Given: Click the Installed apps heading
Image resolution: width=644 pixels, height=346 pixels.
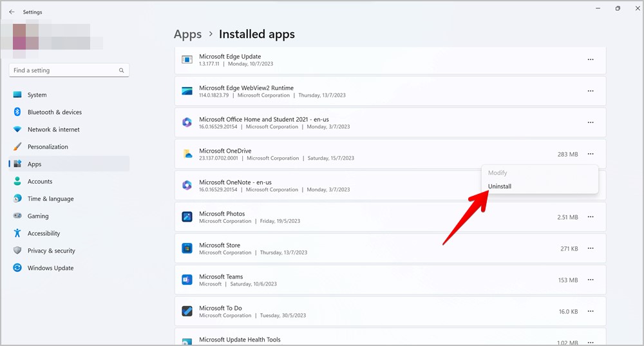Looking at the screenshot, I should pyautogui.click(x=257, y=34).
